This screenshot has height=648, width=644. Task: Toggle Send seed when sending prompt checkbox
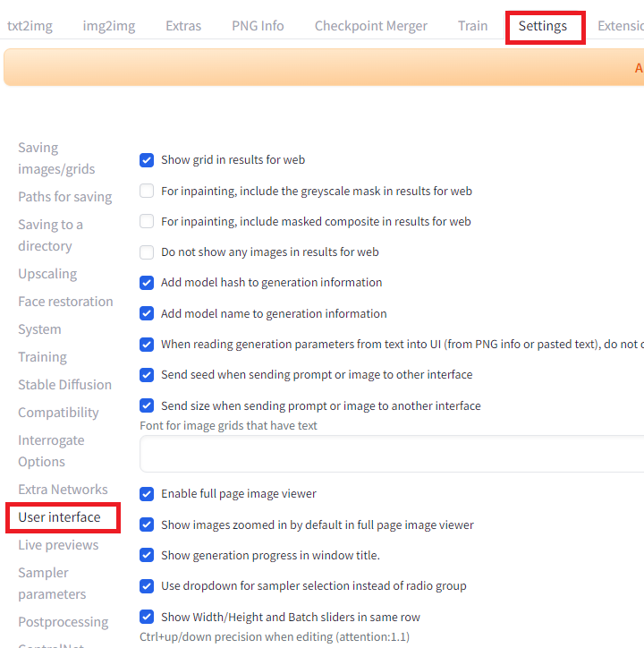click(x=147, y=375)
